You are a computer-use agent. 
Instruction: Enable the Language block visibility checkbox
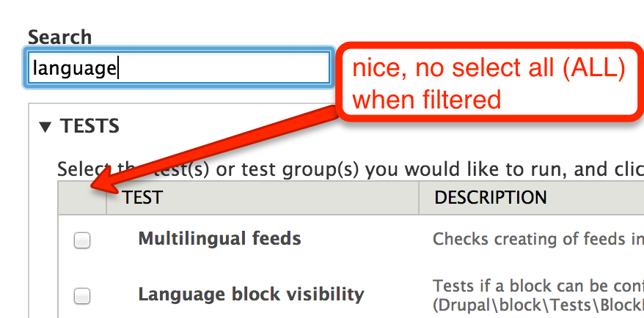pyautogui.click(x=82, y=295)
